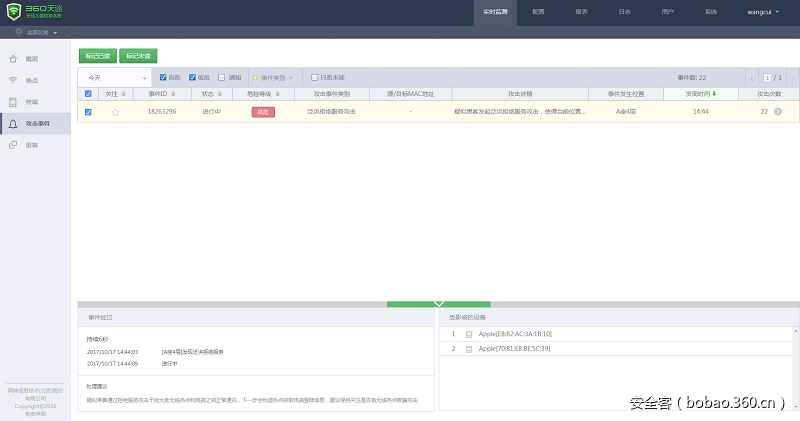This screenshot has height=421, width=800.
Task: Click the 标记已读 mark-as-read button
Action: [x=97, y=56]
